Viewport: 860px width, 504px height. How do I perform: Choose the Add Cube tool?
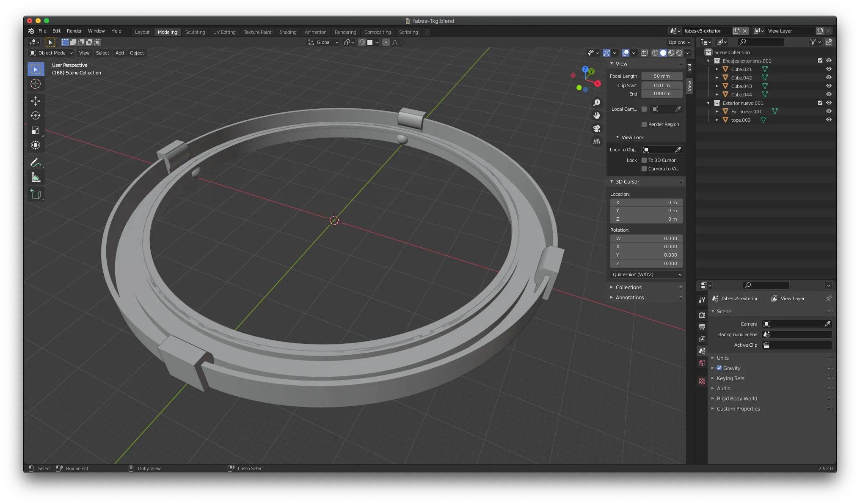click(36, 194)
